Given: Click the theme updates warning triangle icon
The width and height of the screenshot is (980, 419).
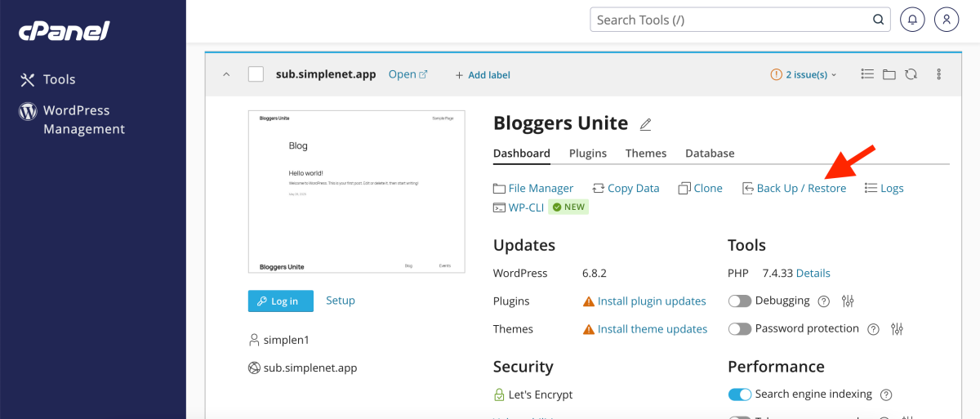Looking at the screenshot, I should pyautogui.click(x=589, y=329).
